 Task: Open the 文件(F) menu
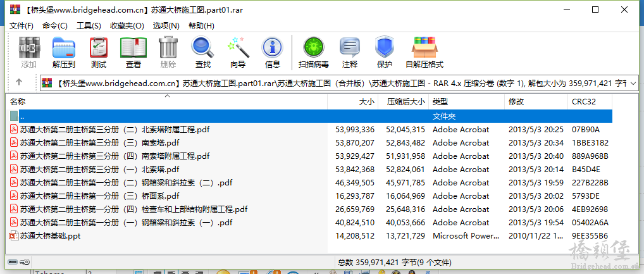click(x=22, y=26)
